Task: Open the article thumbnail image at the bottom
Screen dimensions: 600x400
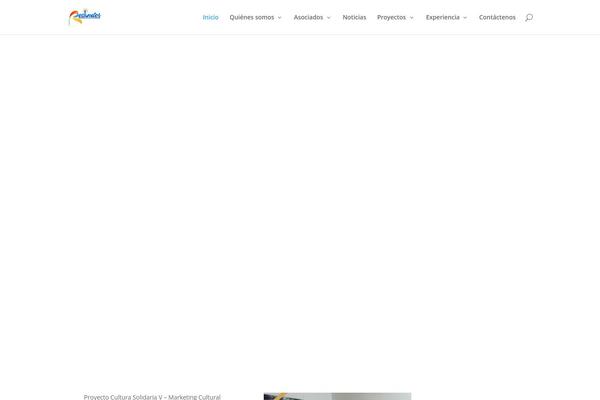Action: coord(338,396)
